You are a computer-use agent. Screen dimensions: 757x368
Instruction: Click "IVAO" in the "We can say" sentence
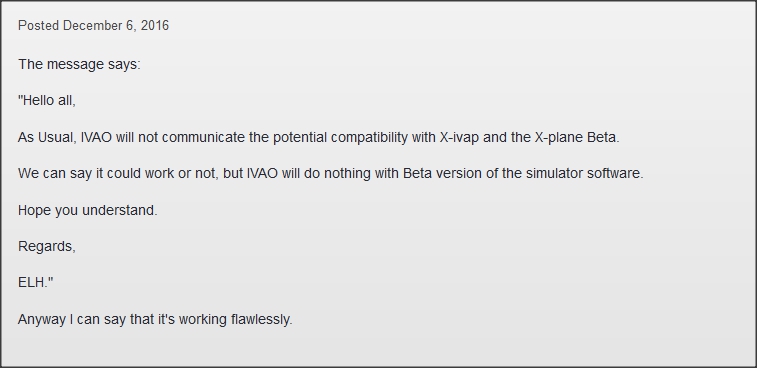click(263, 173)
